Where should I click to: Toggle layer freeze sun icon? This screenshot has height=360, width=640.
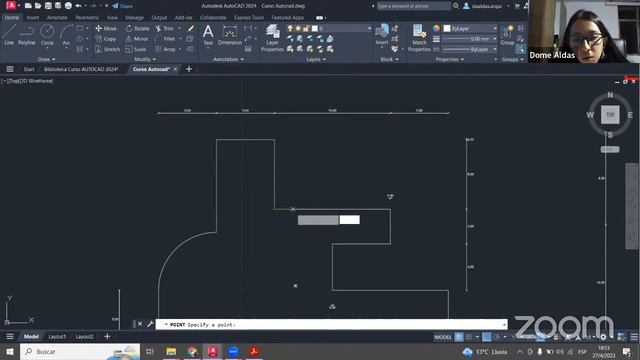tap(298, 28)
